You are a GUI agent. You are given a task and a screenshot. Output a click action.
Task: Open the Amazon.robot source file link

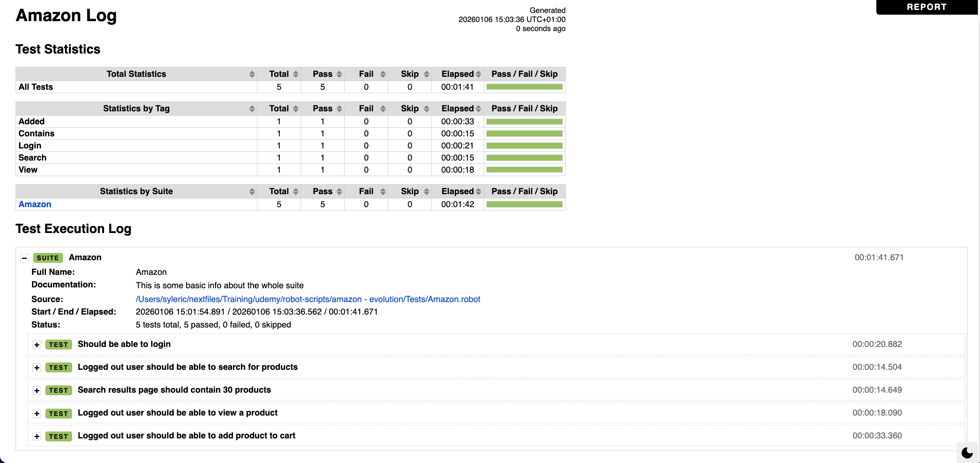[x=308, y=299]
